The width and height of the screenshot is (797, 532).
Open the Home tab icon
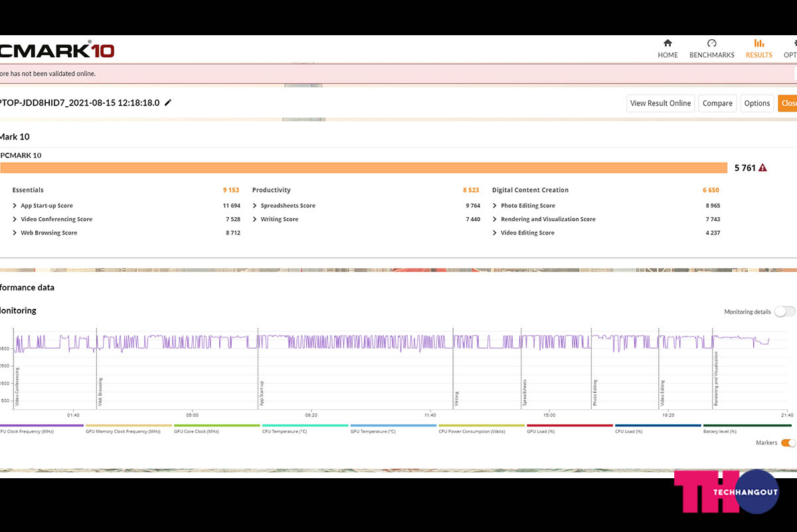[667, 43]
